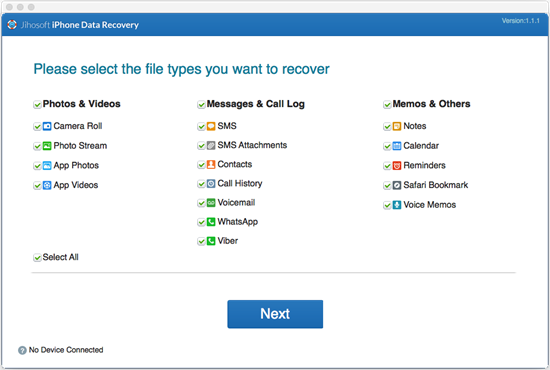Toggle the Voice Memos checkbox
This screenshot has height=370, width=550.
coord(387,205)
